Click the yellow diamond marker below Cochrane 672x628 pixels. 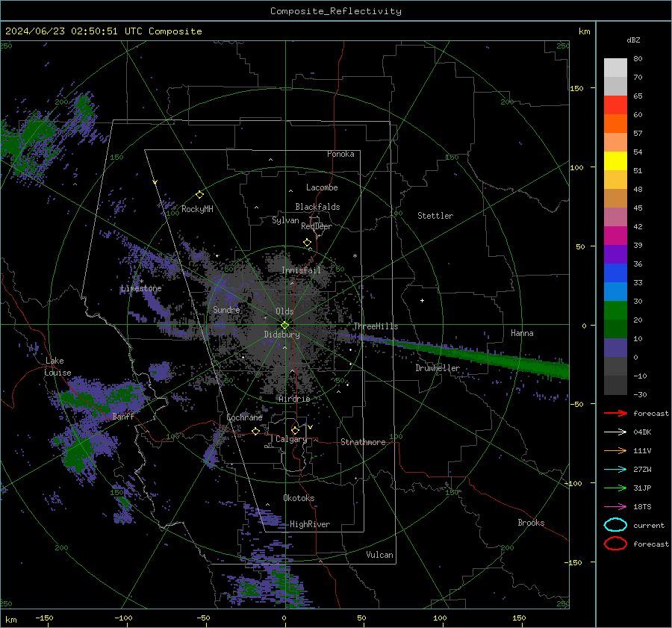[x=255, y=431]
